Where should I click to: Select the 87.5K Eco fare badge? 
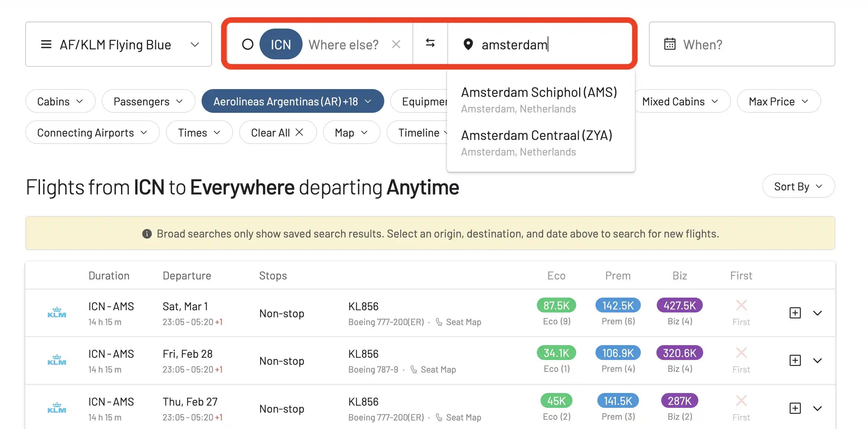click(x=556, y=305)
